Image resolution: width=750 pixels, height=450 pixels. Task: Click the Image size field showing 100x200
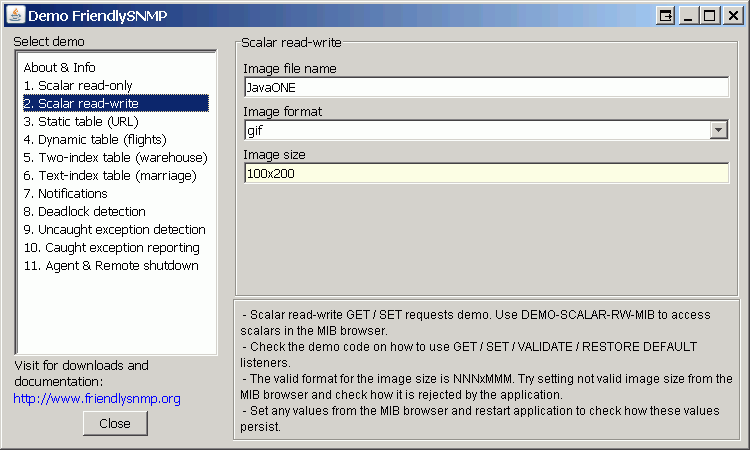(486, 173)
